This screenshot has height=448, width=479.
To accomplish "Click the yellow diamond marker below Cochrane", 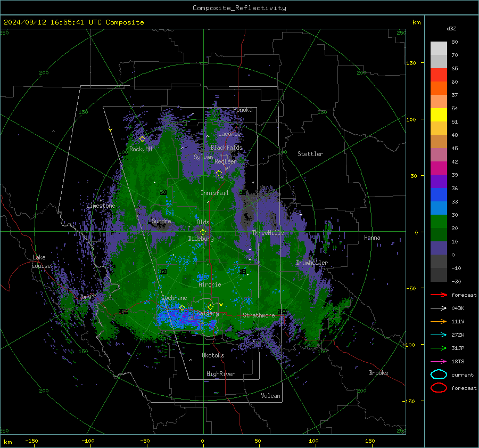I will coord(183,307).
